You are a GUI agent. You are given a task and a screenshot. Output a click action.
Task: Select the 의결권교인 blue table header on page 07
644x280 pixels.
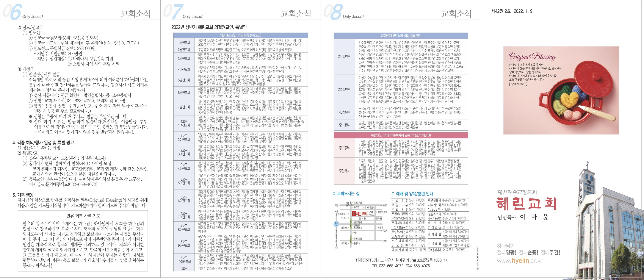click(240, 36)
